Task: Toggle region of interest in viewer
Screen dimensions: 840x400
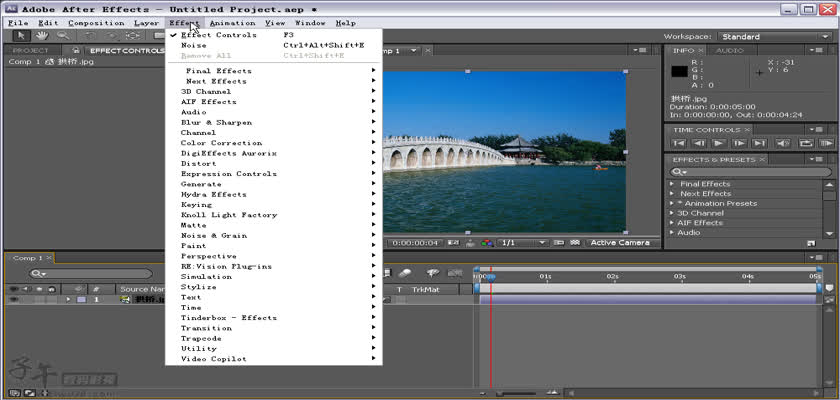Action: [x=559, y=243]
